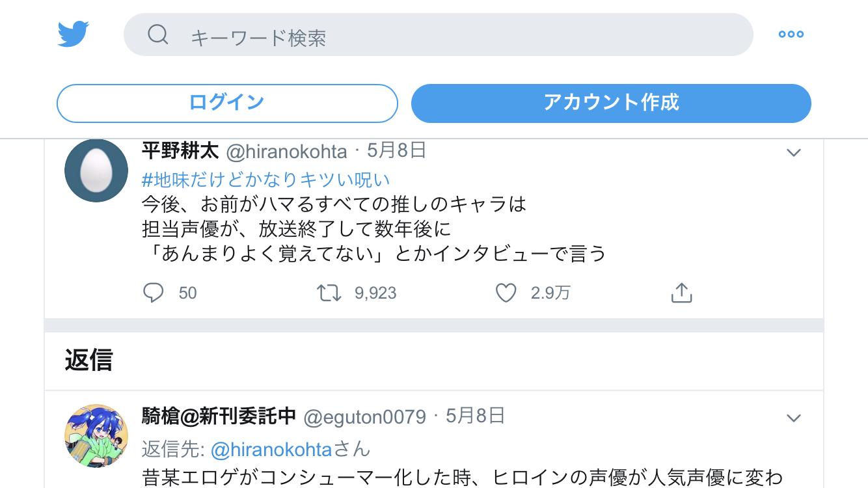
Task: Click the Twitter bird logo
Action: point(73,34)
